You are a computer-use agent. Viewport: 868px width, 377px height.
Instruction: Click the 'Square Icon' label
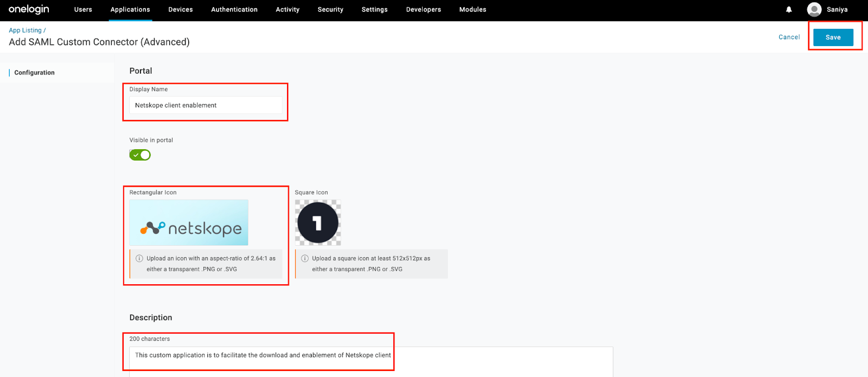[x=311, y=193]
